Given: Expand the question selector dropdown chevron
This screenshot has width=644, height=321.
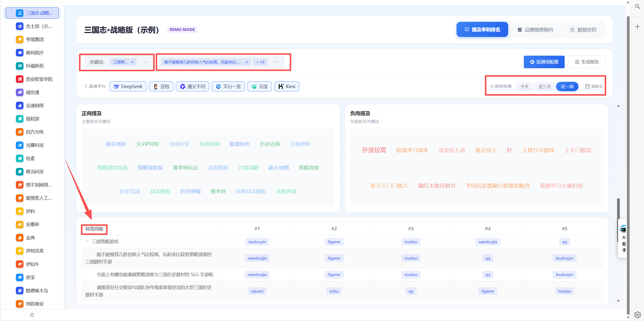Looking at the screenshot, I should coord(277,62).
